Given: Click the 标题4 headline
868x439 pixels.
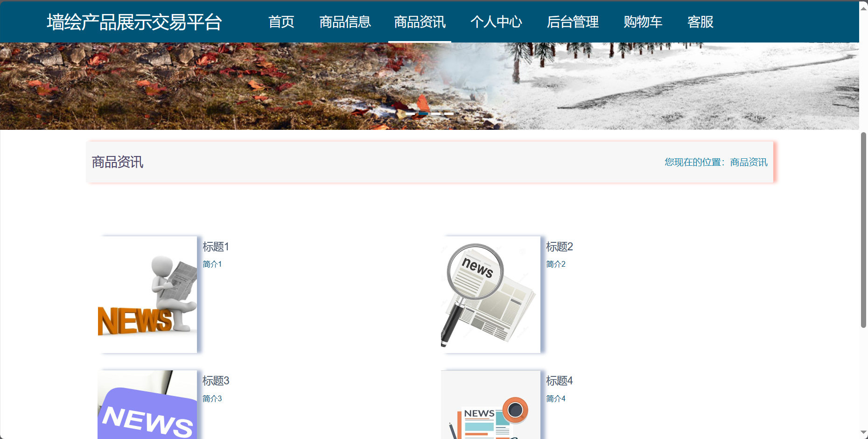Looking at the screenshot, I should pyautogui.click(x=559, y=381).
